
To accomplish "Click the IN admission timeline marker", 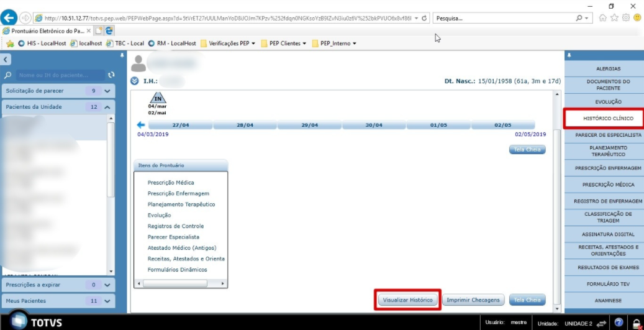I will 158,98.
